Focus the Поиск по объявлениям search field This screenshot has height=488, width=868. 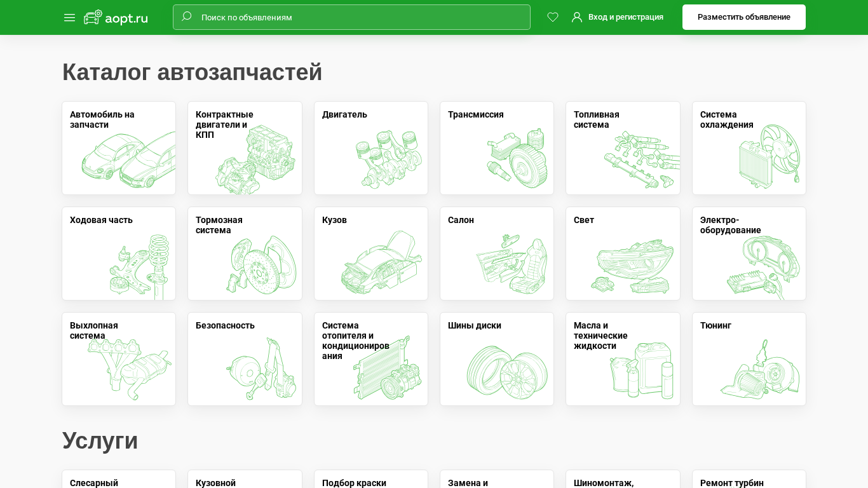(x=362, y=17)
